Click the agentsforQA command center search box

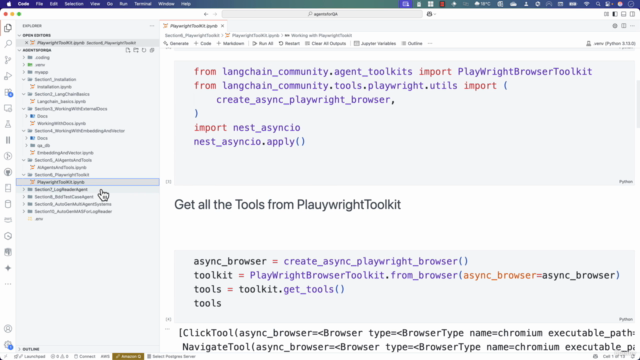[322, 14]
